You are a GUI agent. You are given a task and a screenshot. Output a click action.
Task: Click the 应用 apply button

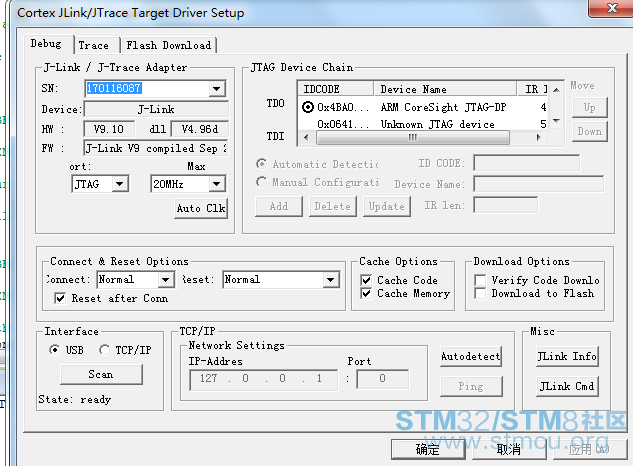coord(589,449)
